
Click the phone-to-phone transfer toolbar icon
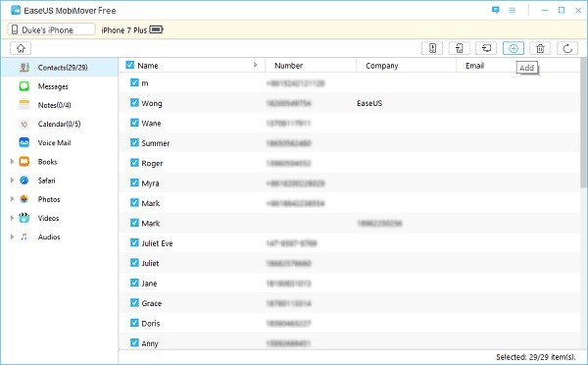point(432,48)
